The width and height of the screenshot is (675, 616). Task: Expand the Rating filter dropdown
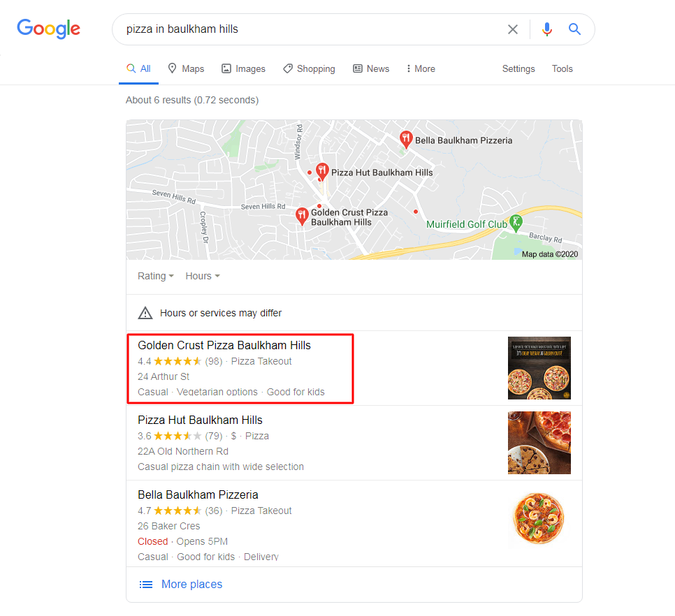[155, 276]
